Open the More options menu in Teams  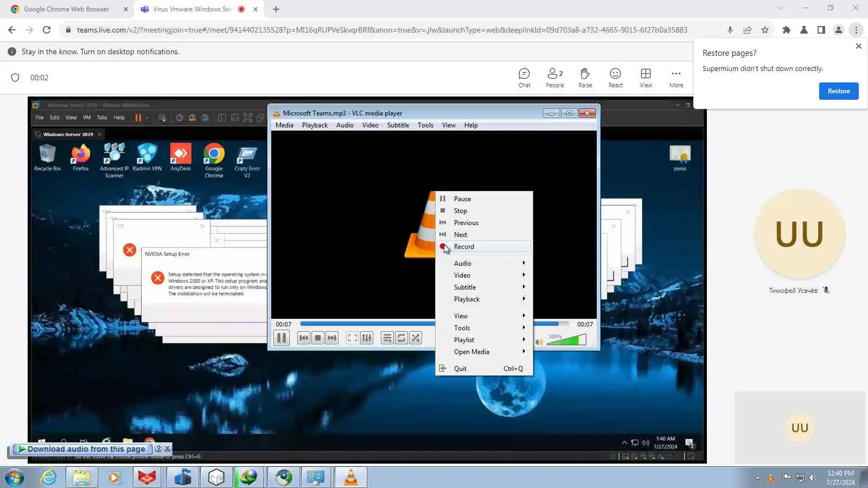pyautogui.click(x=676, y=78)
